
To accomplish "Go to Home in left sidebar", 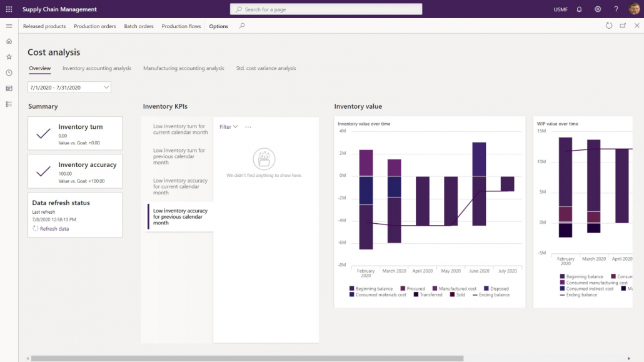I will pyautogui.click(x=9, y=41).
